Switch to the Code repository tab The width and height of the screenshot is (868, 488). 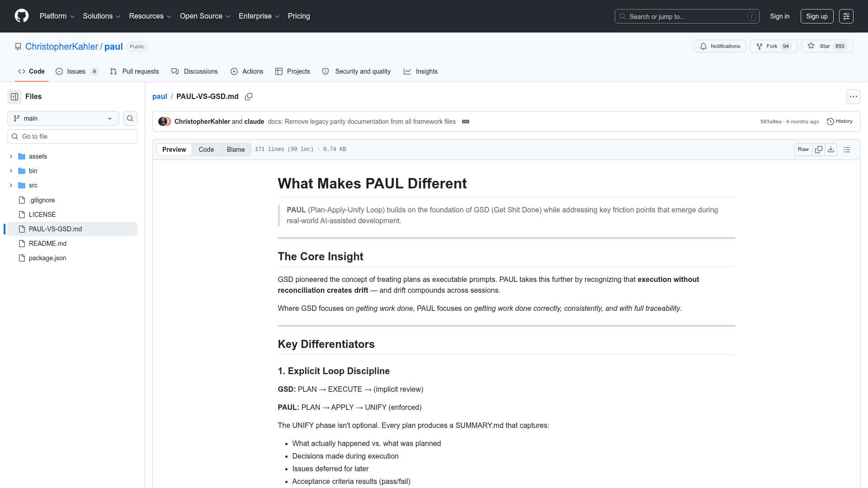31,71
